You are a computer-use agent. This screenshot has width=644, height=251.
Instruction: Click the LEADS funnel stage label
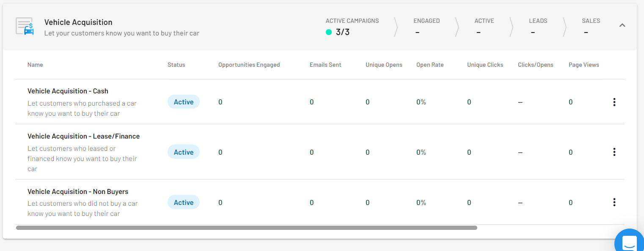coord(538,21)
